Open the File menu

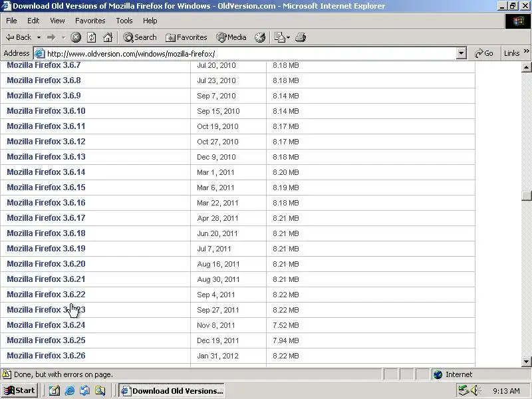click(x=11, y=21)
